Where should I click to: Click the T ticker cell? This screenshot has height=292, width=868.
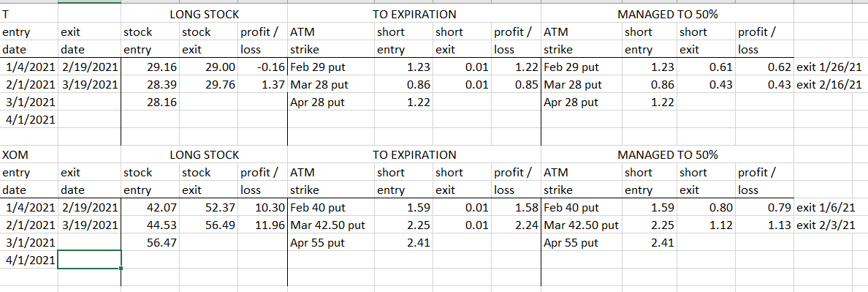(x=28, y=15)
